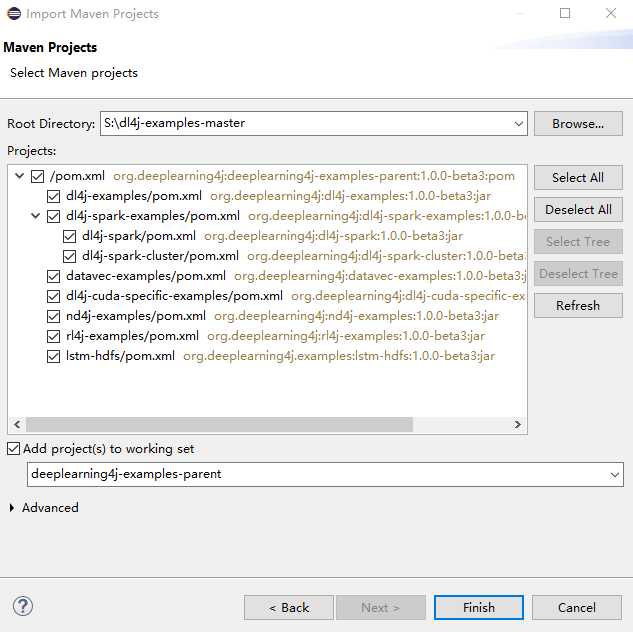This screenshot has width=633, height=632.
Task: Toggle the rl4j-examples/pom.xml checkbox
Action: 53,336
